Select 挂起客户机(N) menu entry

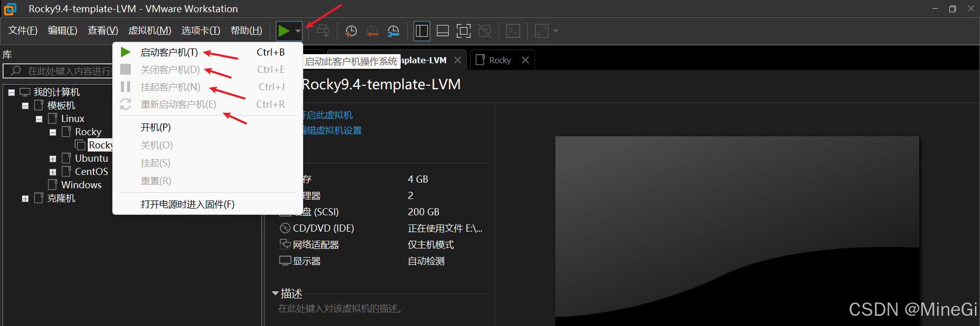pyautogui.click(x=207, y=87)
